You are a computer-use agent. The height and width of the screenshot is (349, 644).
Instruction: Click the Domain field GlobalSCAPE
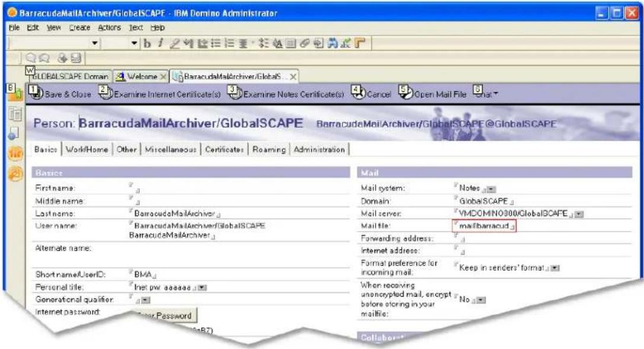coord(483,201)
